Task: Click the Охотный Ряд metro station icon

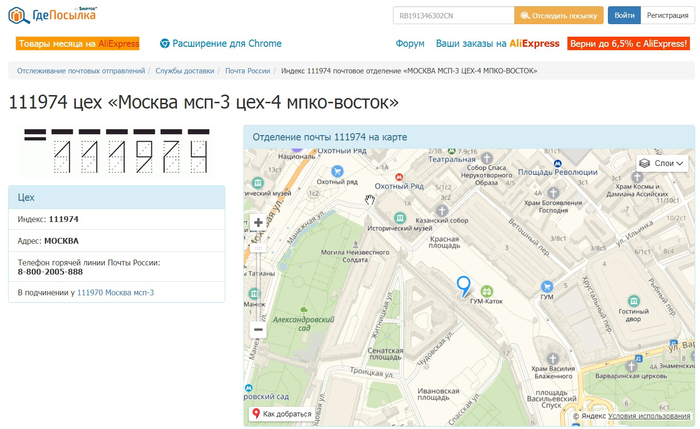Action: pos(400,177)
